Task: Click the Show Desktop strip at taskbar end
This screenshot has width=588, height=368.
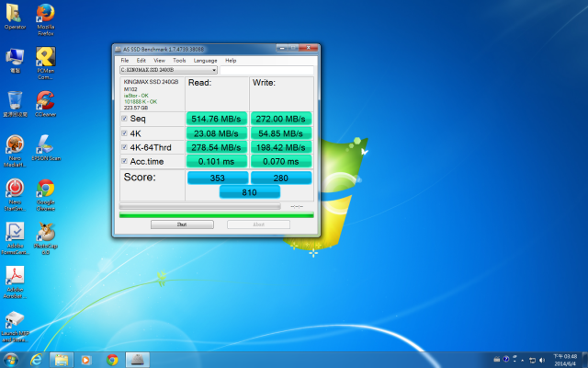Action: (x=585, y=360)
